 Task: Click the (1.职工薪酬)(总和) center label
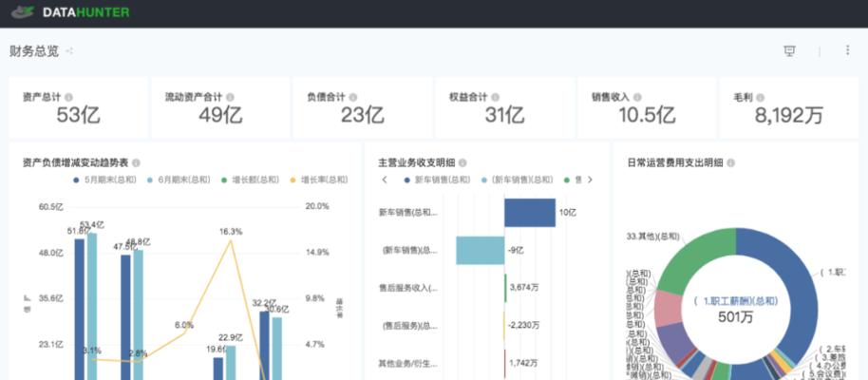tap(736, 301)
